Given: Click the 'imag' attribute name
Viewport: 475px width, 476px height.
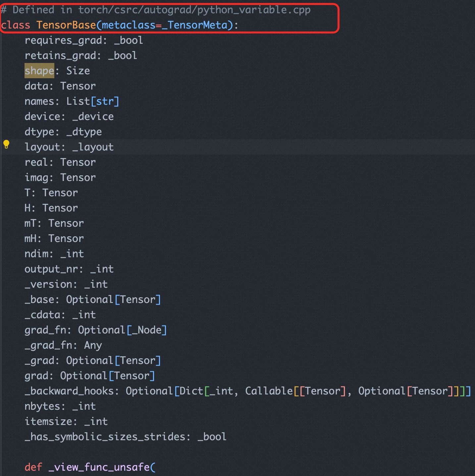Looking at the screenshot, I should pyautogui.click(x=36, y=178).
